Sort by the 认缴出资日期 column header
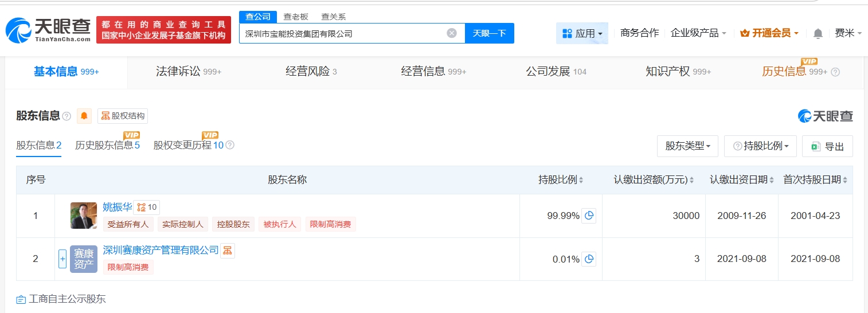 742,180
